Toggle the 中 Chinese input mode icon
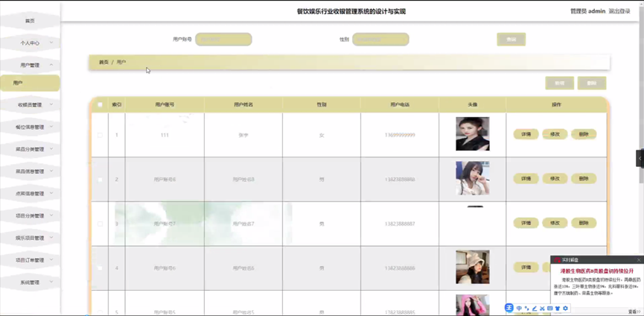644x316 pixels. click(519, 309)
